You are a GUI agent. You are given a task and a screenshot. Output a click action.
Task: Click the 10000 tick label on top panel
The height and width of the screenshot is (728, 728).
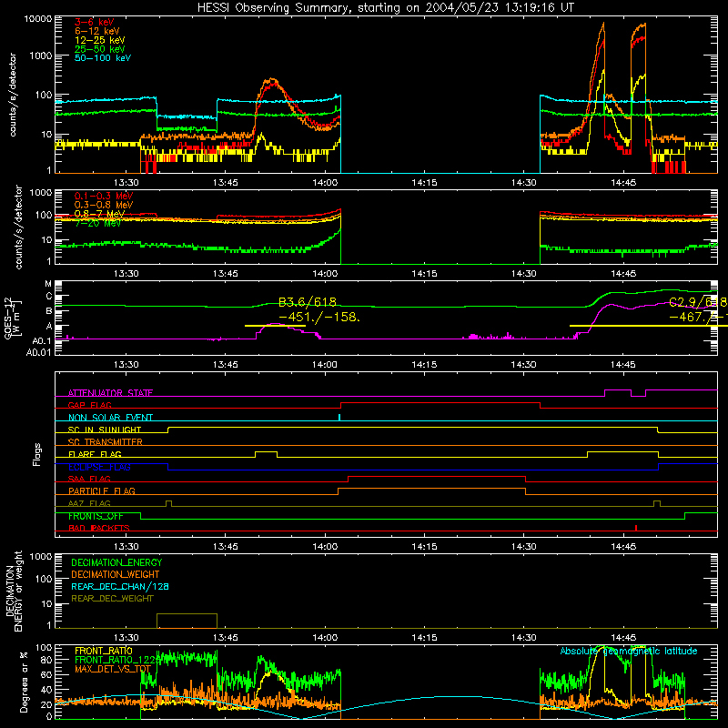(38, 19)
